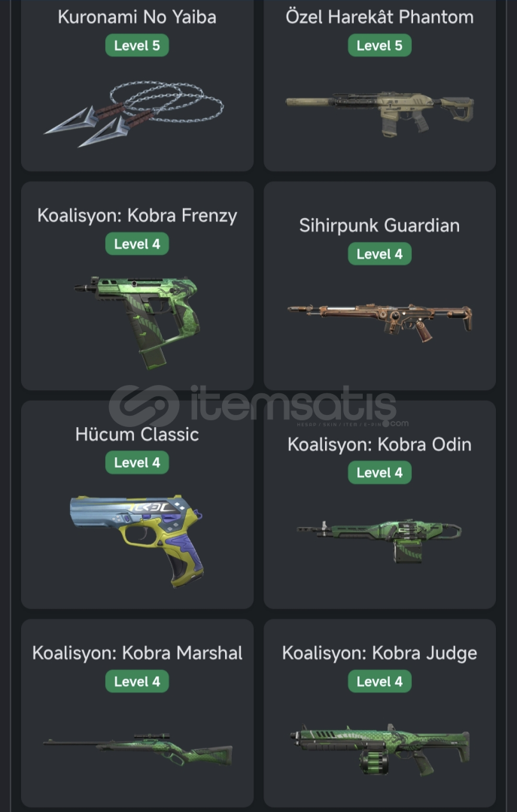The width and height of the screenshot is (517, 812).
Task: Click the Level 4 badge under Kobra Marshal
Action: click(x=137, y=681)
